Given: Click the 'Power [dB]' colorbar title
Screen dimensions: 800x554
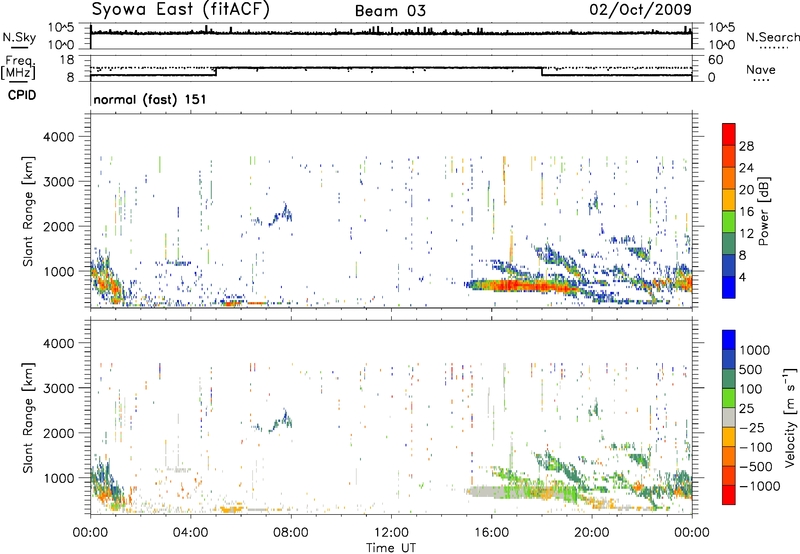Looking at the screenshot, I should tap(763, 211).
